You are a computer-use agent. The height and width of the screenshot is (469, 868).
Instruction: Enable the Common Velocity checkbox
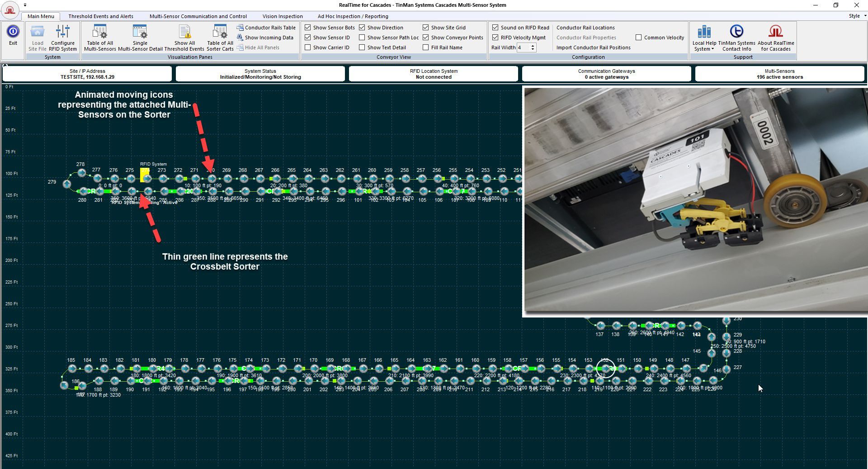[639, 38]
